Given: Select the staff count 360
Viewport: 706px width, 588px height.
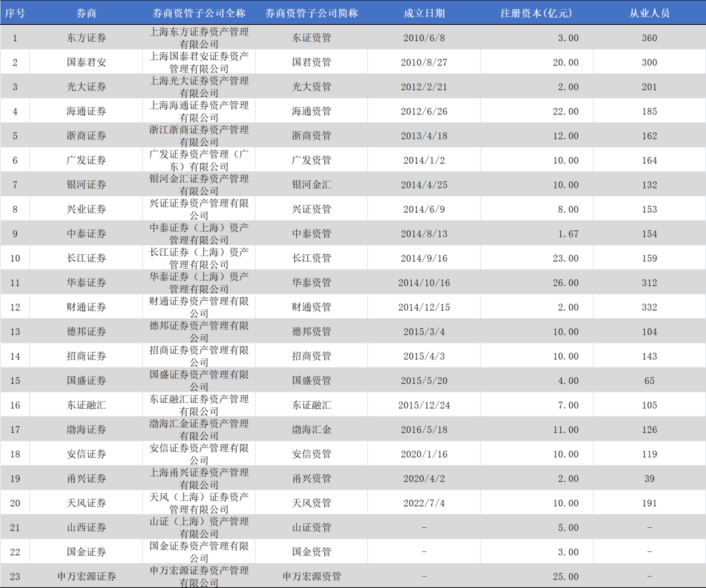Looking at the screenshot, I should point(649,38).
